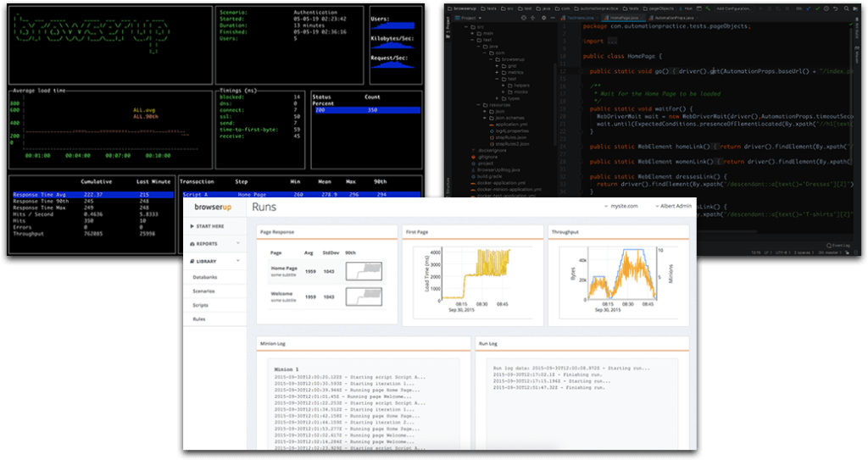868x460 pixels.
Task: Collapse the LIBRARY sidebar section chevron
Action: (238, 261)
